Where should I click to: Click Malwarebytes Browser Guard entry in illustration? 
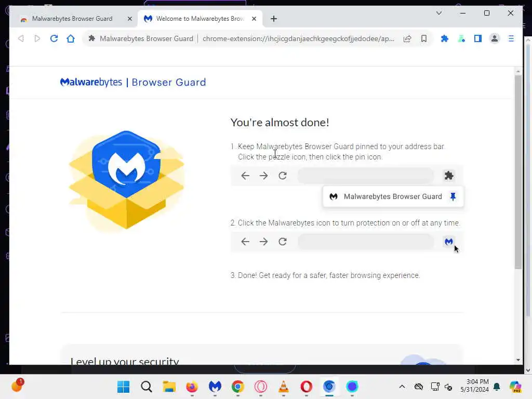[x=393, y=196]
